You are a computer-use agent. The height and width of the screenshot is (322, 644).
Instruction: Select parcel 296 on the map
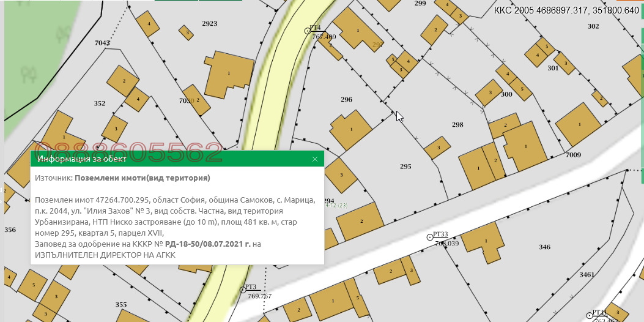[347, 99]
